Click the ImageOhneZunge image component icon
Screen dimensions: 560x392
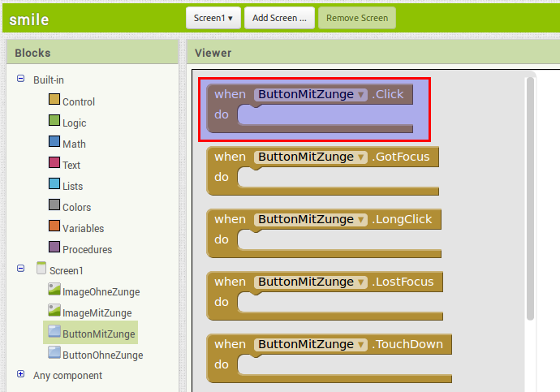[54, 290]
